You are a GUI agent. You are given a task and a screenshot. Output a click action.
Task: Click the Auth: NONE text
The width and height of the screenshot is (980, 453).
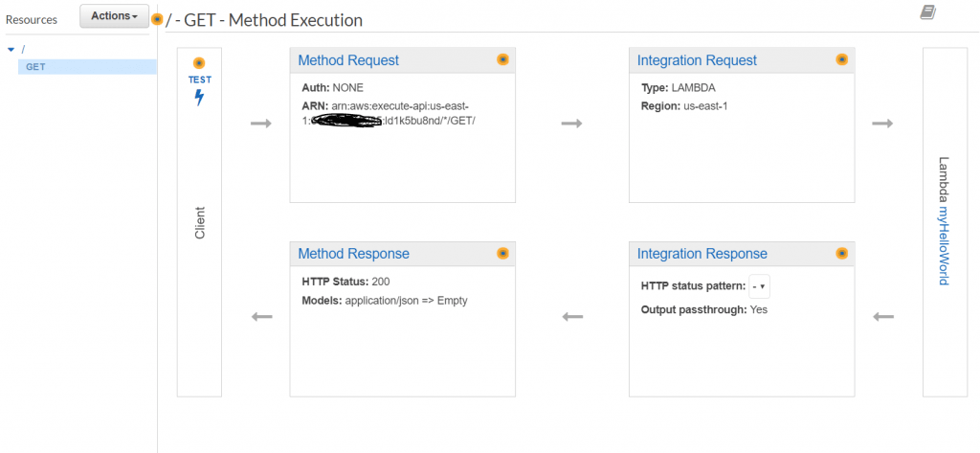pos(332,87)
